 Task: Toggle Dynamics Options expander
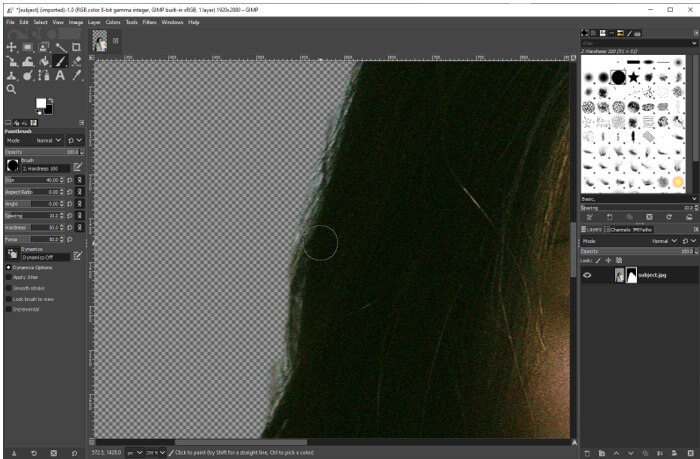[8, 267]
